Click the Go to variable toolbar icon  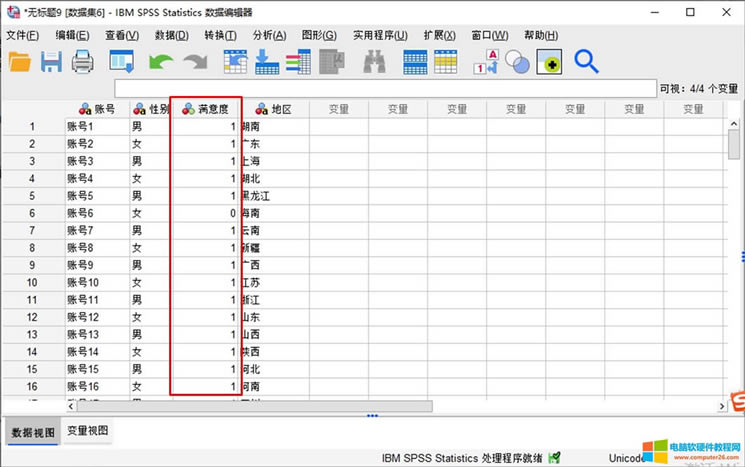pyautogui.click(x=267, y=62)
